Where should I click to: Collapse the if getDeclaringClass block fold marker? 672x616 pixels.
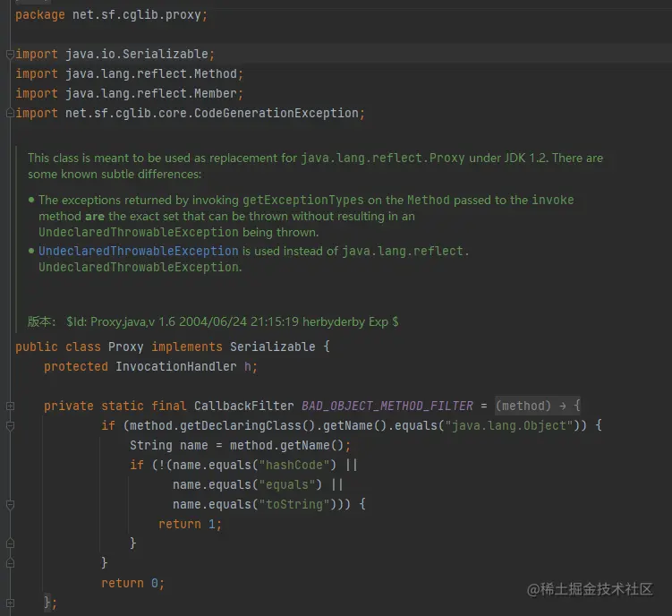coord(10,425)
